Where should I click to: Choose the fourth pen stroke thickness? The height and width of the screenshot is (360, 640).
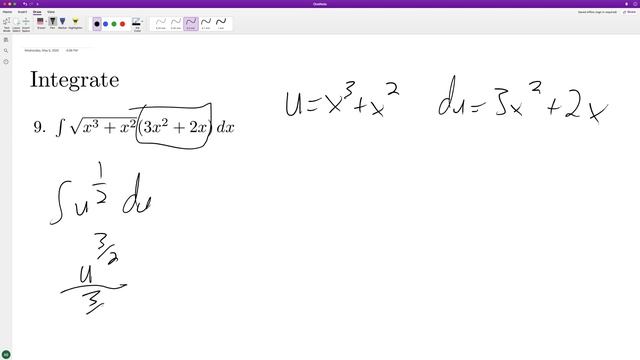[206, 24]
